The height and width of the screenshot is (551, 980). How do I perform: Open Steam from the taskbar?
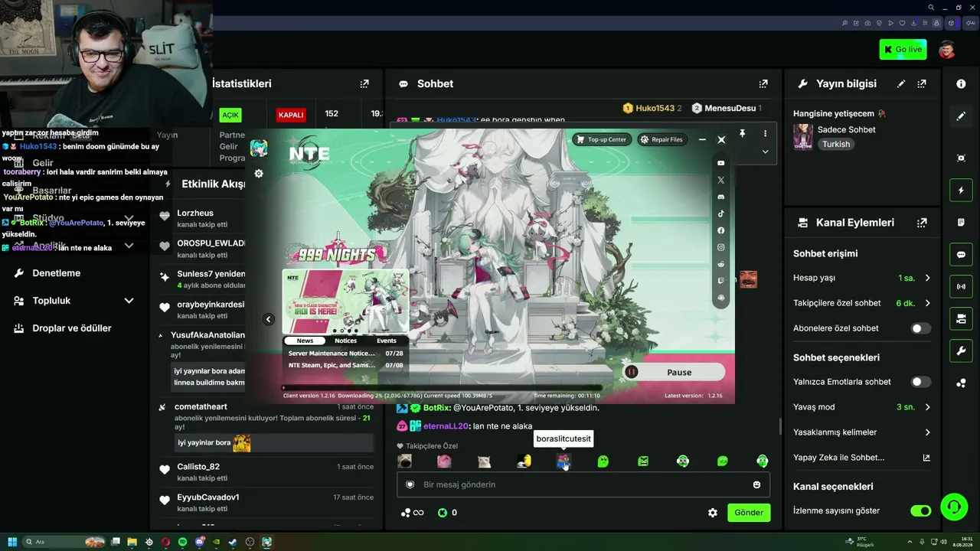point(233,542)
